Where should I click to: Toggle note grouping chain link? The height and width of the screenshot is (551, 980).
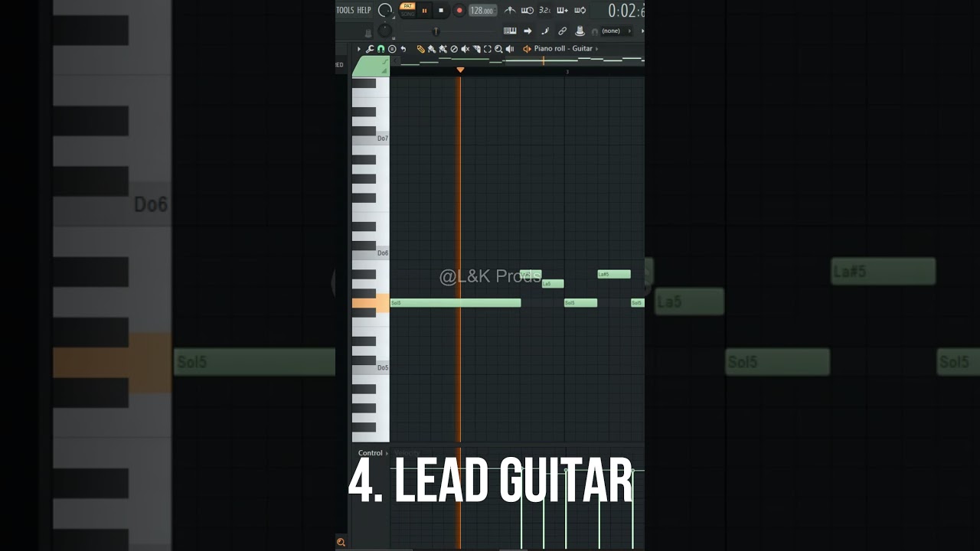click(563, 31)
